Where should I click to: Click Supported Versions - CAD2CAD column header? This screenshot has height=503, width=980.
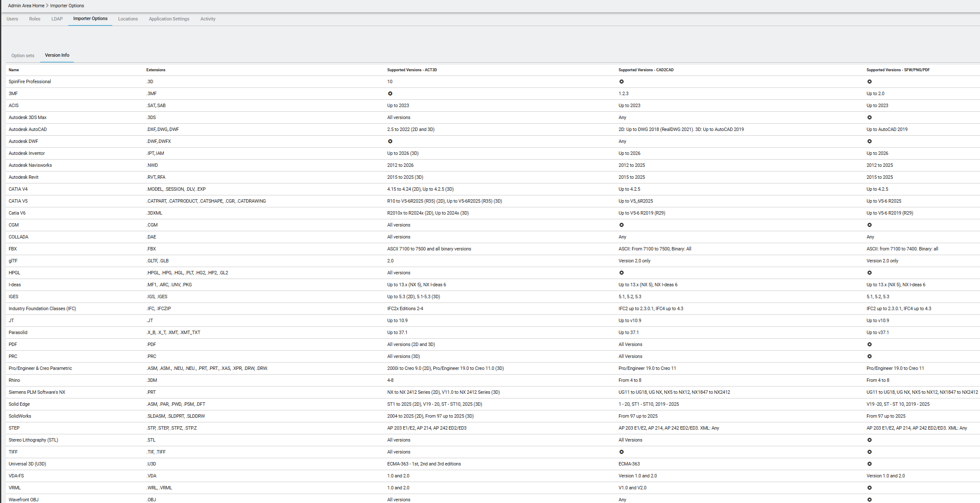646,70
